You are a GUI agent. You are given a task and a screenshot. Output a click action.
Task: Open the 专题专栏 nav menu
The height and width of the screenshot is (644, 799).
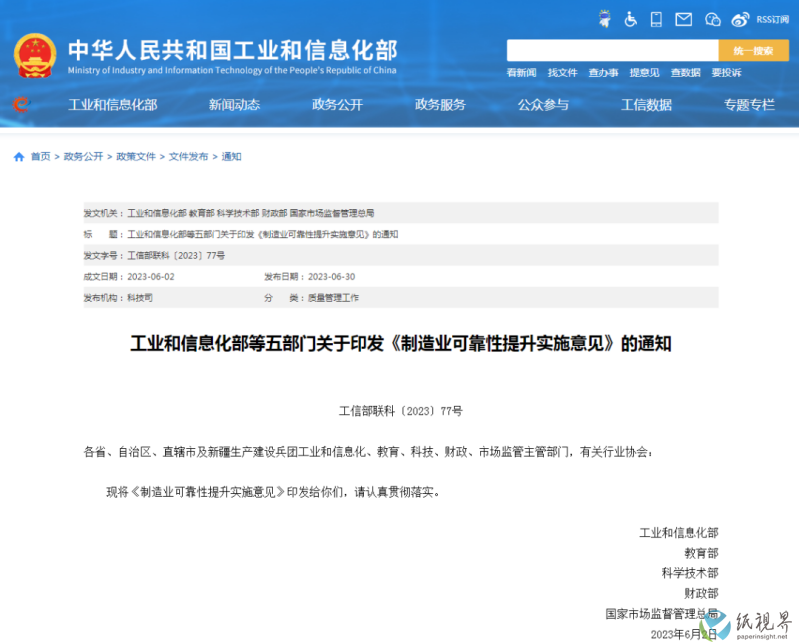point(749,104)
